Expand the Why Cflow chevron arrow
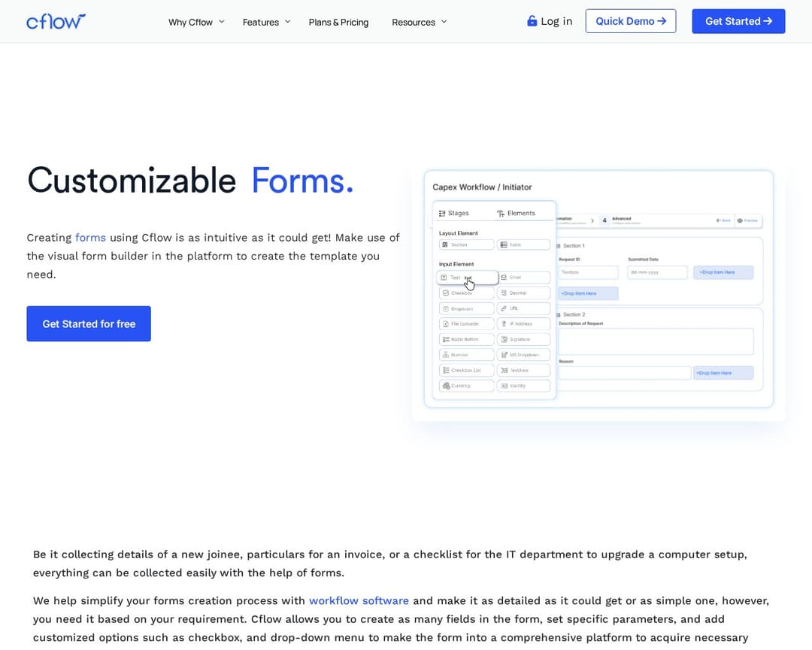 coord(222,22)
